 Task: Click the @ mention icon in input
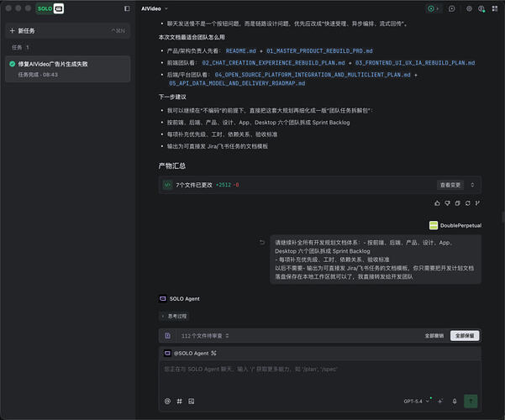point(167,402)
